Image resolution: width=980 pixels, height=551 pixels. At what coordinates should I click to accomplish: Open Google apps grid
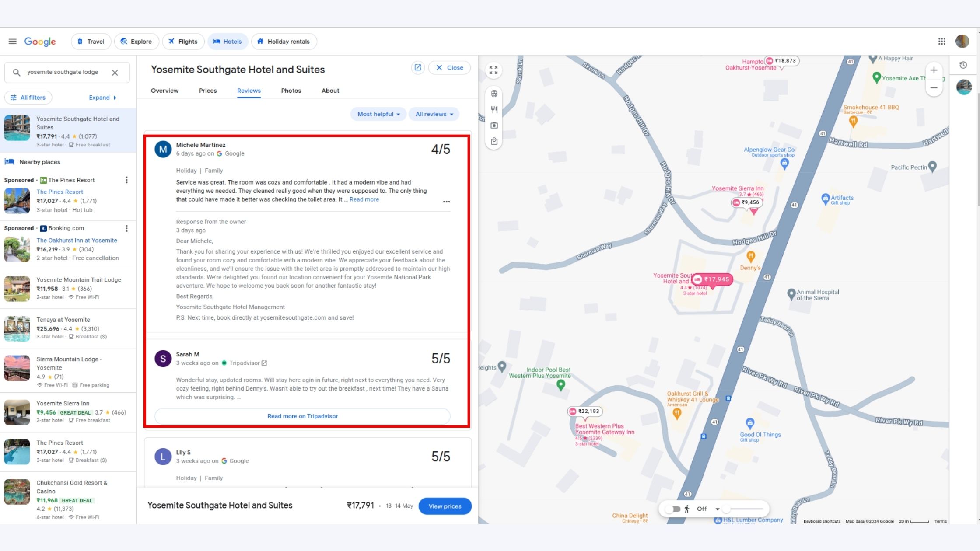pyautogui.click(x=941, y=42)
